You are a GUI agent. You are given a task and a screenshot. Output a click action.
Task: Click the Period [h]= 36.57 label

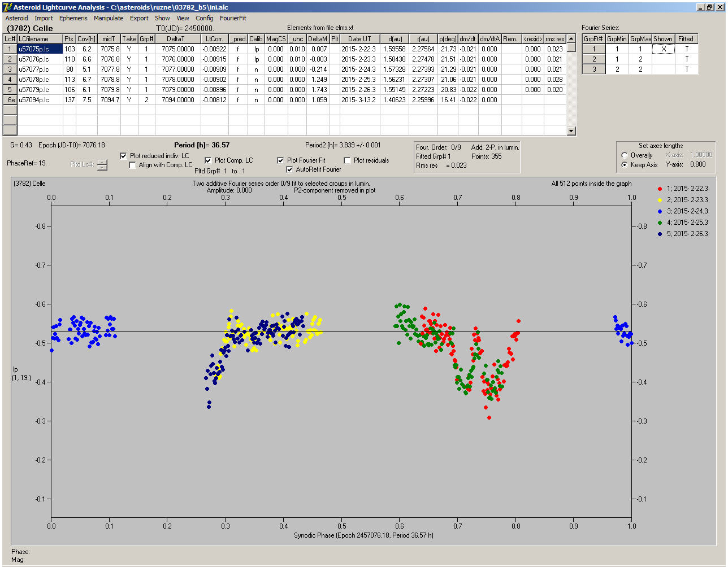click(x=202, y=145)
